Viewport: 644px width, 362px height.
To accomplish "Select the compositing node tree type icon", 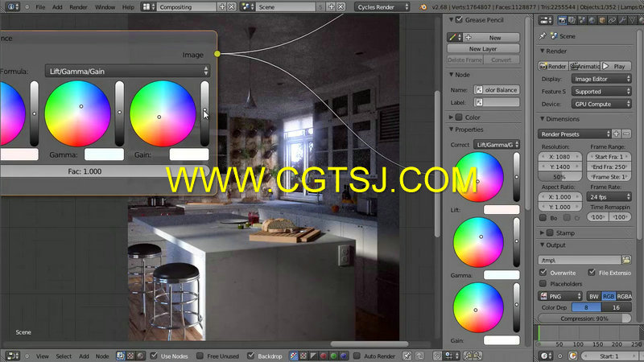I will click(x=120, y=356).
